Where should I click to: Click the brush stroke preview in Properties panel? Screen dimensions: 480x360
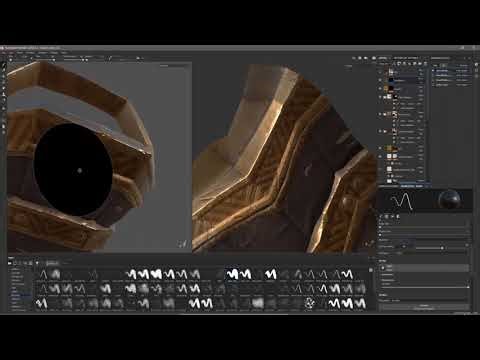tap(402, 201)
